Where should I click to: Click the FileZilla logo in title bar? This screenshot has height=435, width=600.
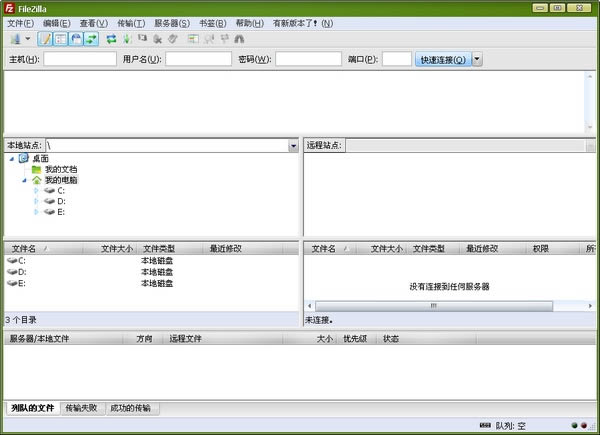10,8
